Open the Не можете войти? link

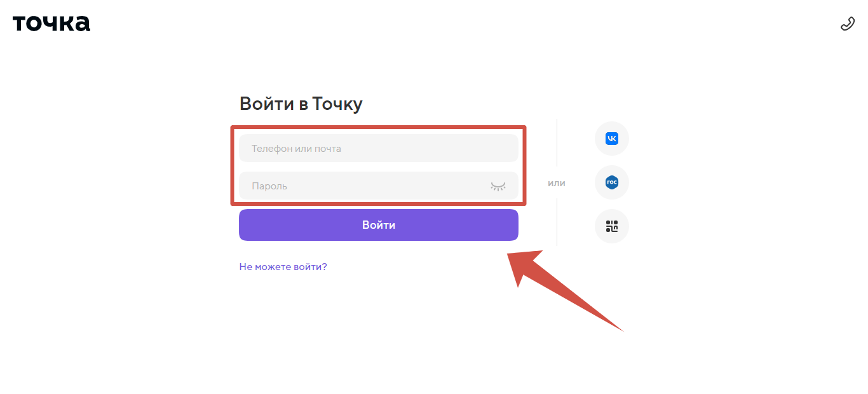283,267
